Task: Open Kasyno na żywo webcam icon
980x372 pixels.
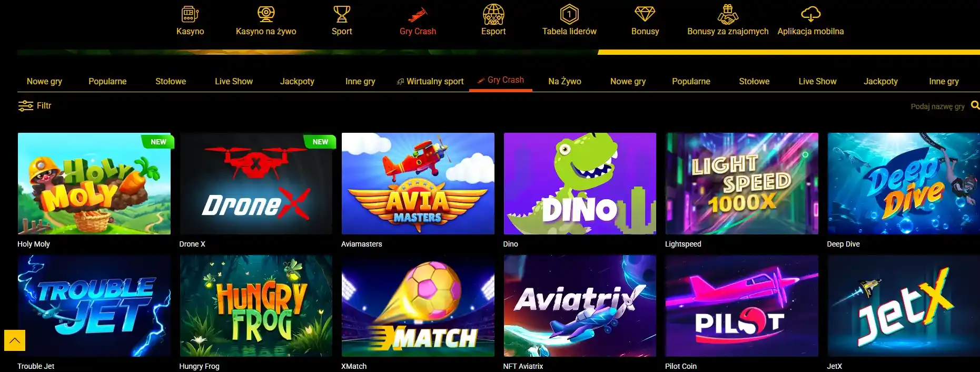Action: [x=266, y=14]
